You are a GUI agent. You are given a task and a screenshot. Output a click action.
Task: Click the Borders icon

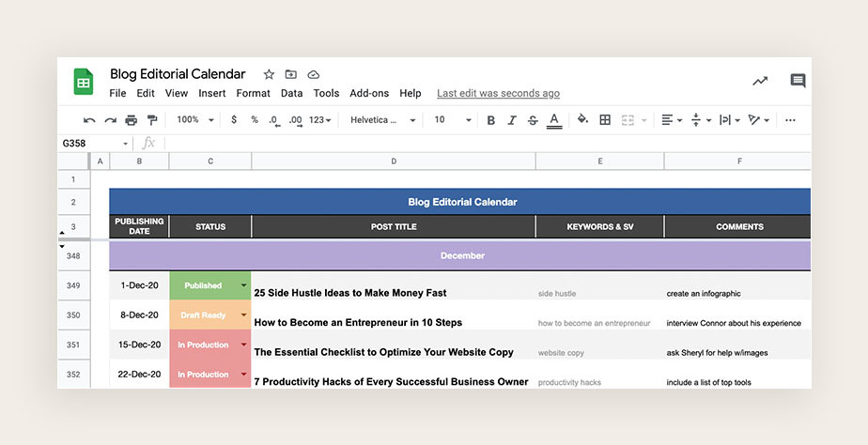(x=605, y=119)
